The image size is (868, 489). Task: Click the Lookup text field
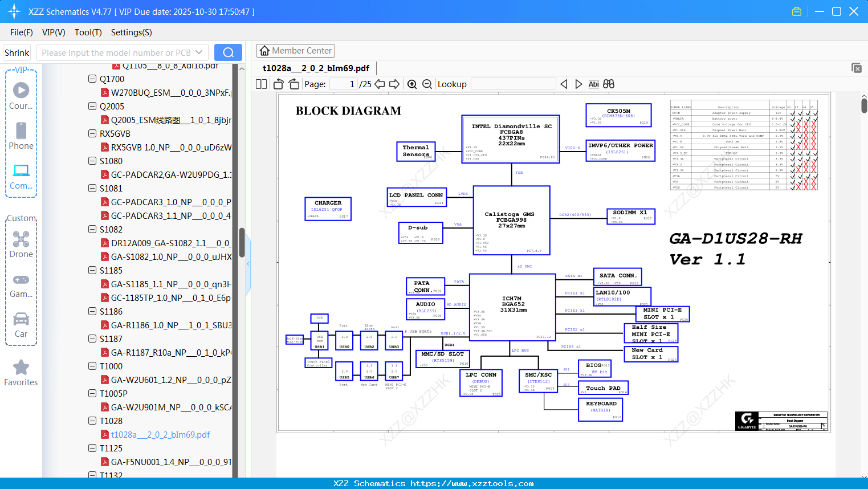pos(514,84)
